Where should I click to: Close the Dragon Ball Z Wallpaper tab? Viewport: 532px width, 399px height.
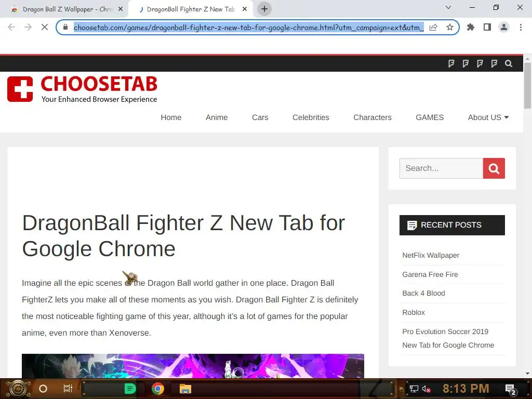[x=121, y=9]
